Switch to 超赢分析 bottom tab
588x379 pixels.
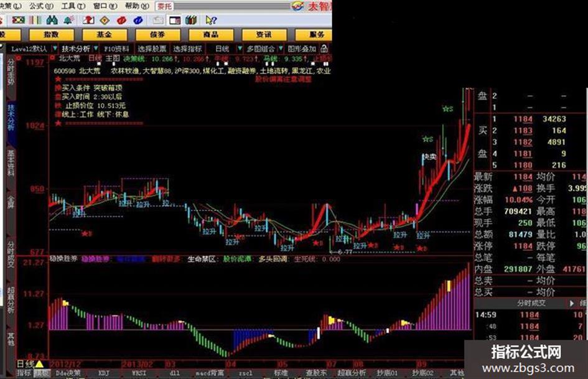(352, 373)
